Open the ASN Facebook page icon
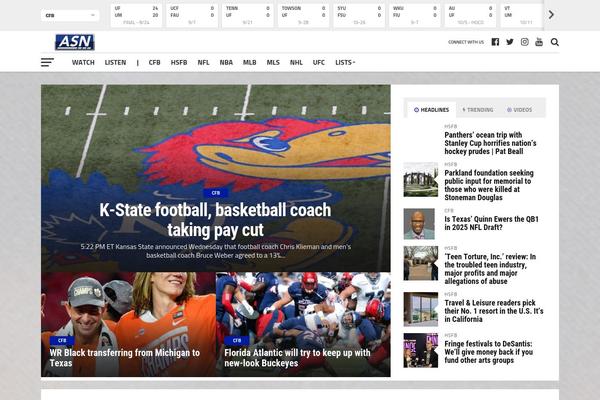Viewport: 600px width, 400px height. coord(495,42)
